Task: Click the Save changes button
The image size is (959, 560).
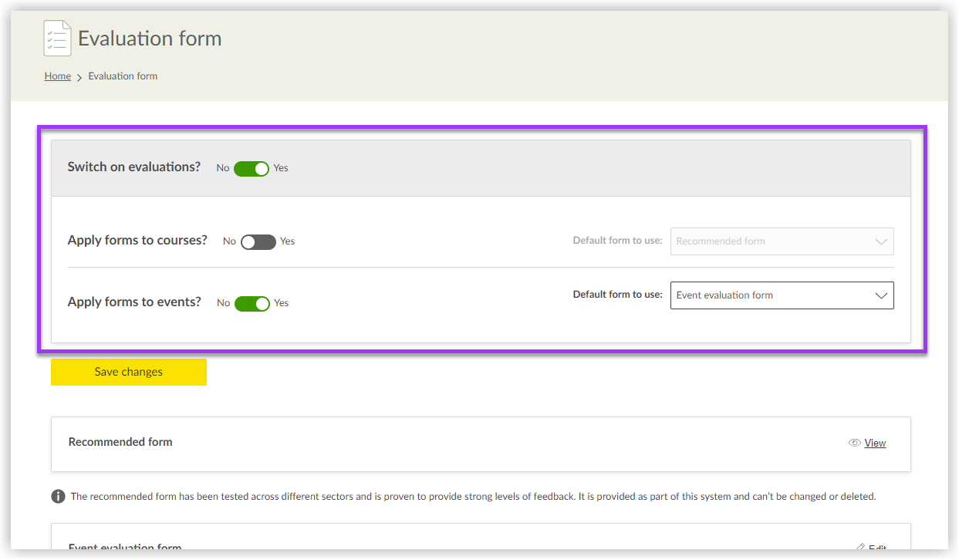Action: click(x=128, y=372)
